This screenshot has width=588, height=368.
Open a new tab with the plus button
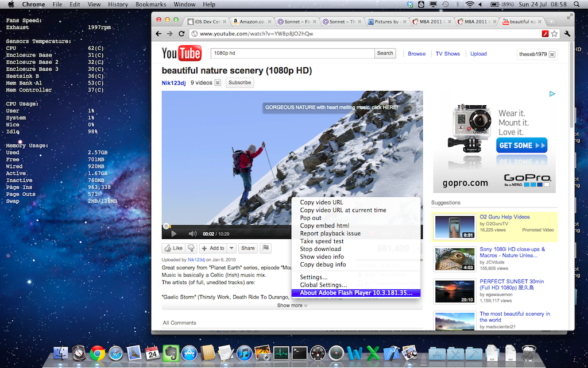pyautogui.click(x=551, y=22)
